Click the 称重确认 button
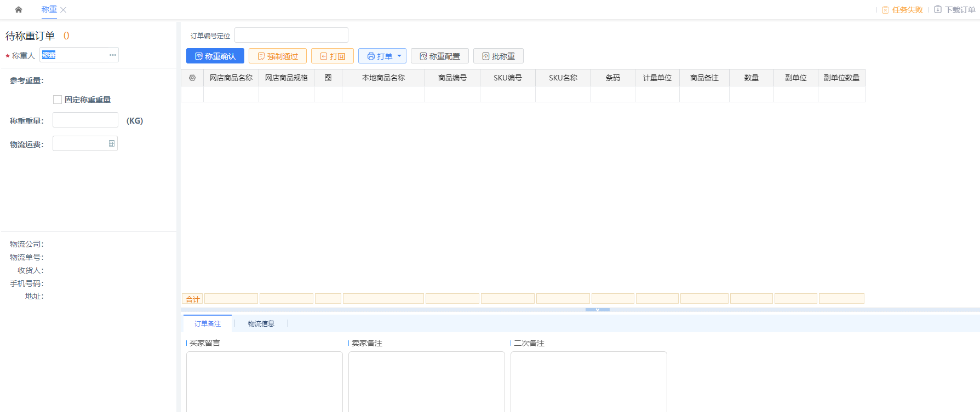Image resolution: width=980 pixels, height=412 pixels. 215,56
